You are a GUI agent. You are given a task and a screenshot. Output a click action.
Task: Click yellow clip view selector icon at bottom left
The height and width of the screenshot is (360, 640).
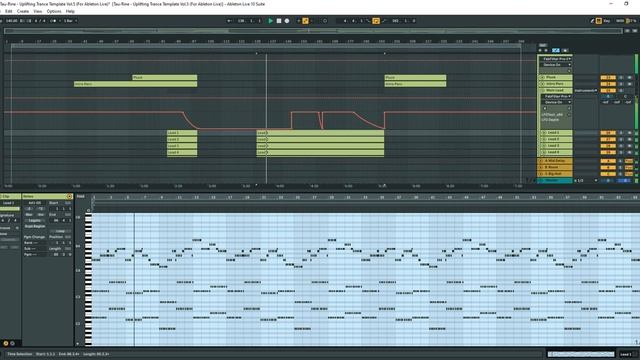pyautogui.click(x=6, y=343)
